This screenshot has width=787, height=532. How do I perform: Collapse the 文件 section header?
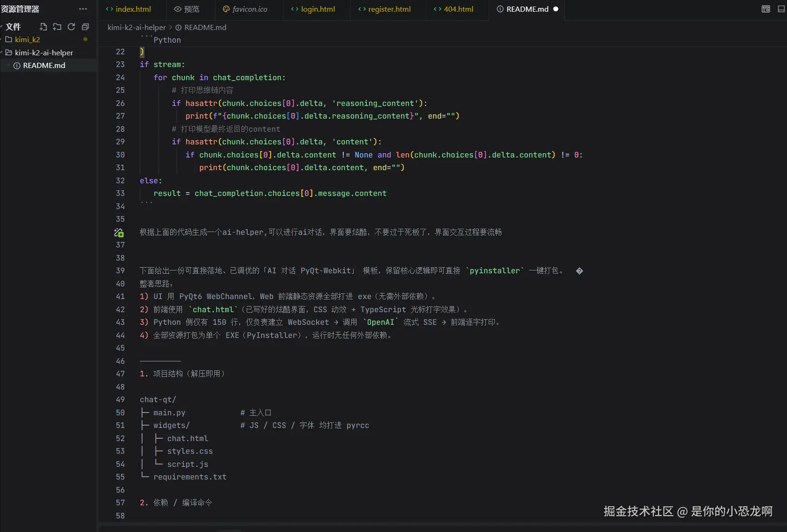(x=13, y=27)
